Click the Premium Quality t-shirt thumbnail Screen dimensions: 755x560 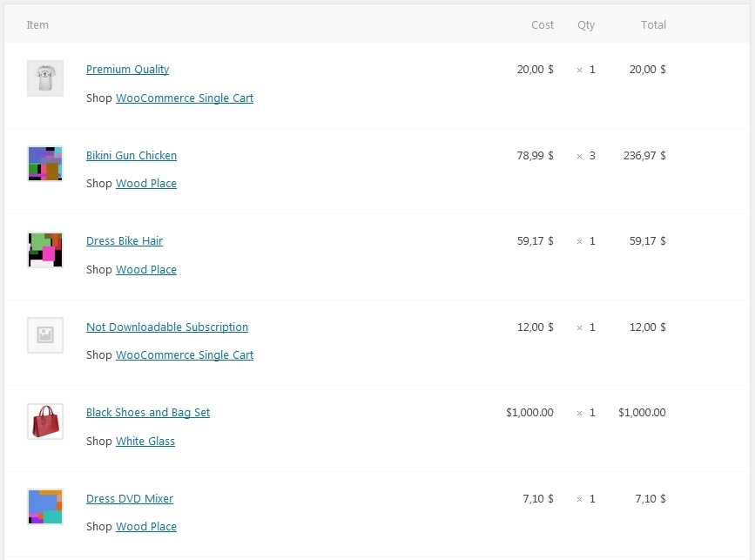[x=45, y=78]
